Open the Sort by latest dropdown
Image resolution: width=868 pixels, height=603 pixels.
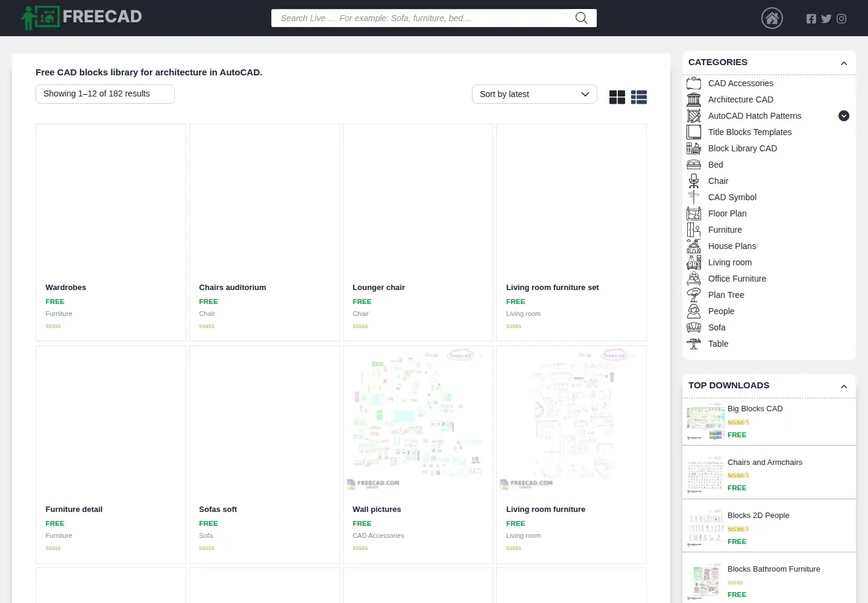coord(534,94)
